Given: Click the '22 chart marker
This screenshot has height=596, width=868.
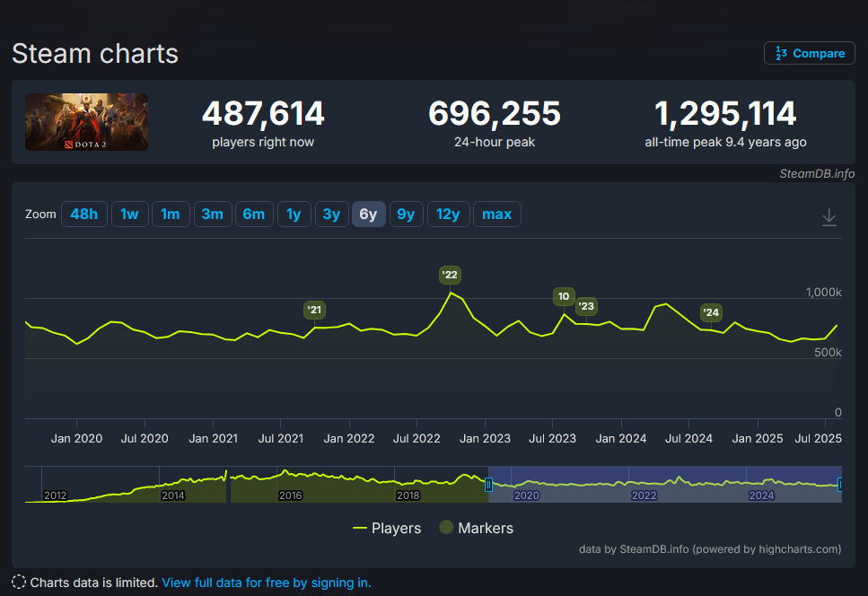Looking at the screenshot, I should 450,275.
